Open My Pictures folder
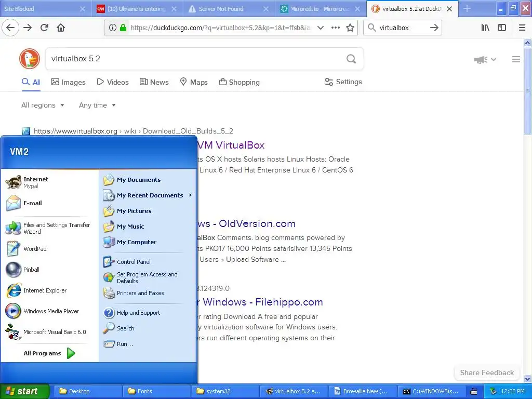Viewport: 532px width, 399px height. (148, 211)
